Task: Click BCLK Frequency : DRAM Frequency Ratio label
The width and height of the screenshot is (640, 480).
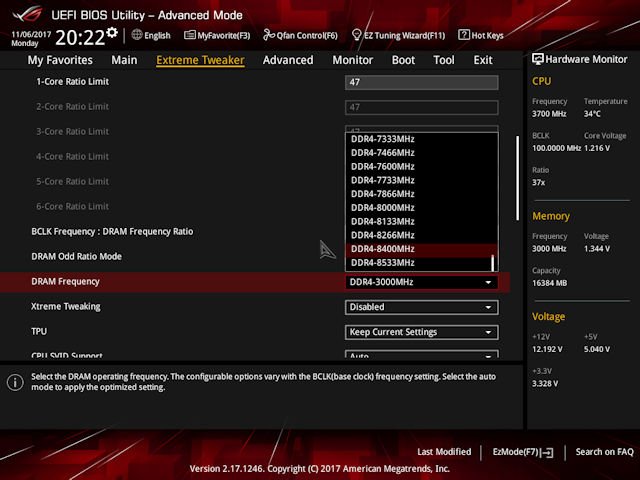Action: click(112, 231)
